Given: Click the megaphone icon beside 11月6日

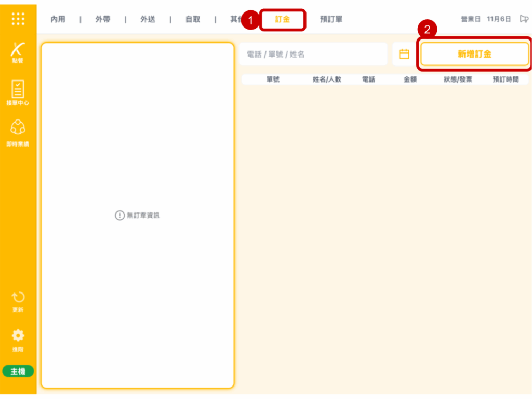Looking at the screenshot, I should (x=524, y=19).
